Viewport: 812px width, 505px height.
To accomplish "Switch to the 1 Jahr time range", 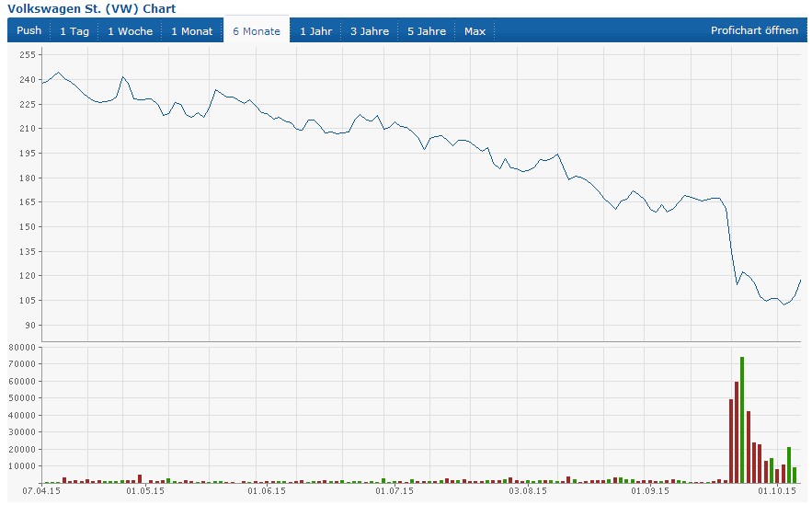I will (x=316, y=31).
